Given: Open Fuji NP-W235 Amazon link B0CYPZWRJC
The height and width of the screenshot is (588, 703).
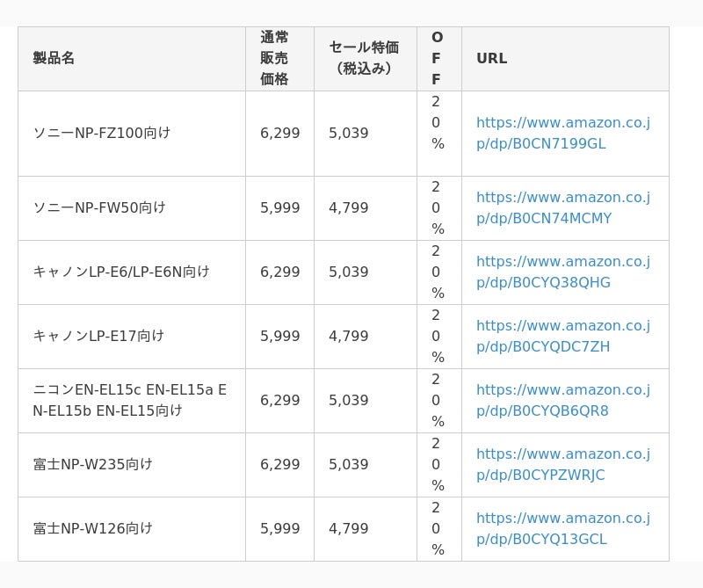Looking at the screenshot, I should click(x=563, y=464).
